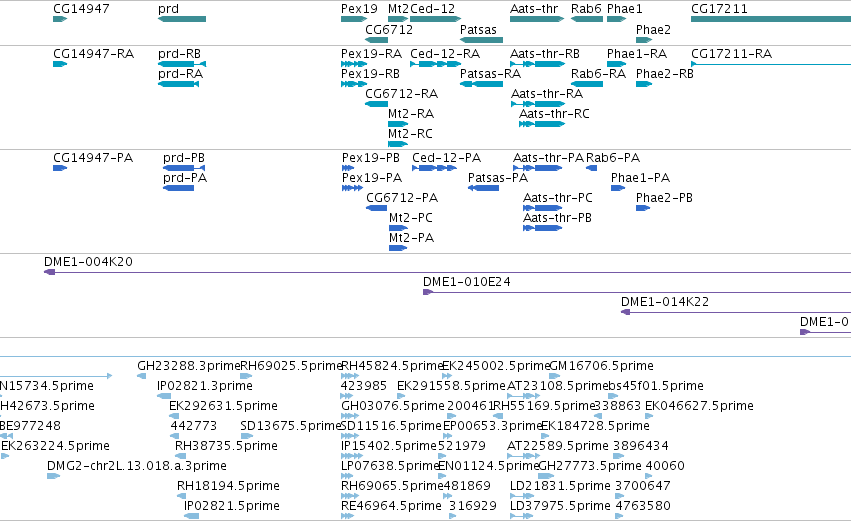The image size is (851, 521).
Task: Select the DME1-004K20 clone label
Action: click(x=88, y=262)
